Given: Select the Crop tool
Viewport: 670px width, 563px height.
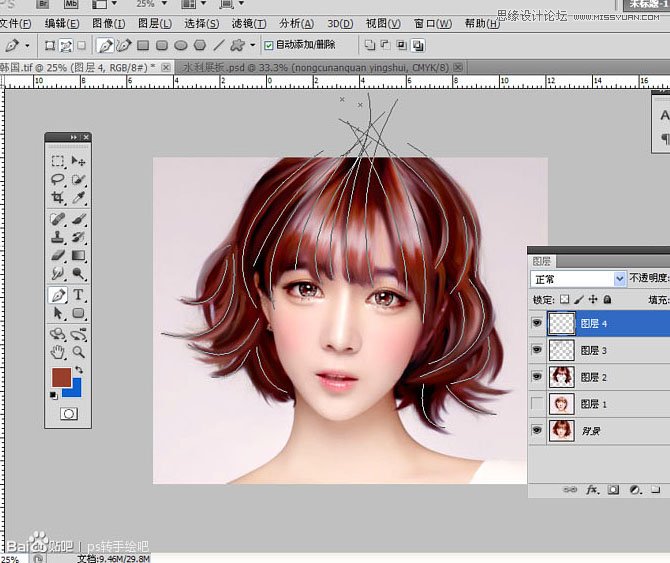Looking at the screenshot, I should (58, 198).
